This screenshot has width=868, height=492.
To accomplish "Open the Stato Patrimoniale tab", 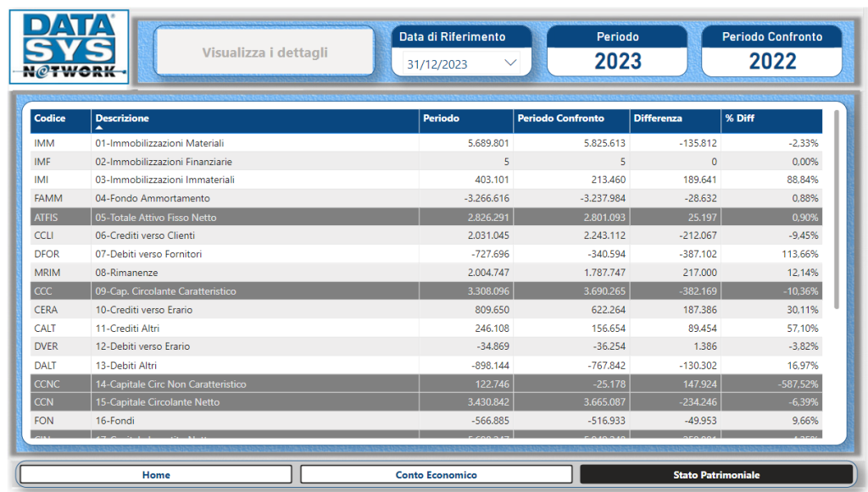I will [x=716, y=475].
